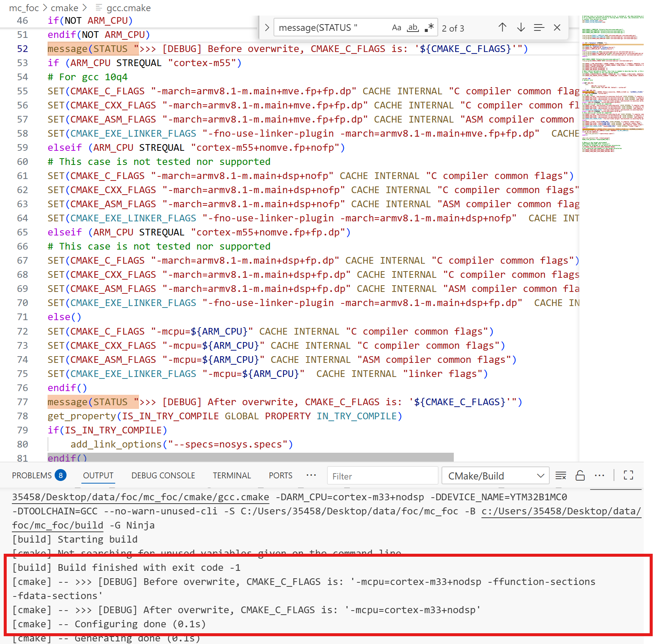The width and height of the screenshot is (653, 644).
Task: Focus the output Filter input field
Action: pyautogui.click(x=382, y=476)
